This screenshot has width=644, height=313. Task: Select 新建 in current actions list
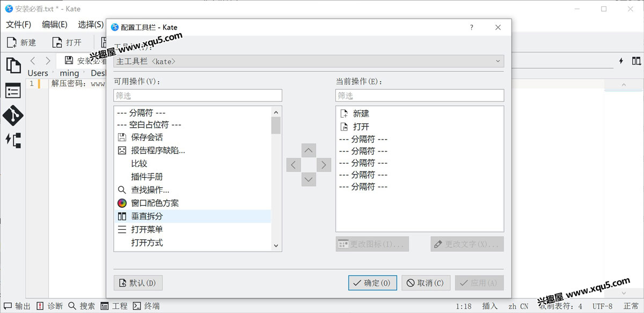coord(419,114)
